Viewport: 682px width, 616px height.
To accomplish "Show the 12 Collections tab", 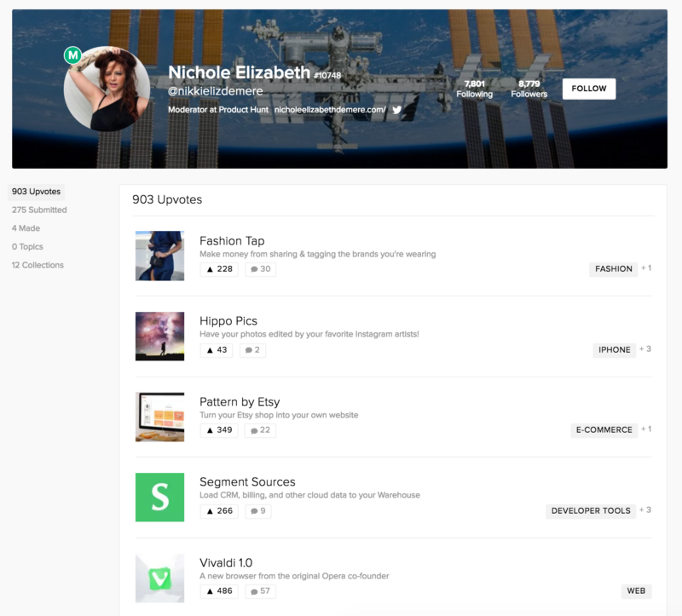I will tap(38, 265).
